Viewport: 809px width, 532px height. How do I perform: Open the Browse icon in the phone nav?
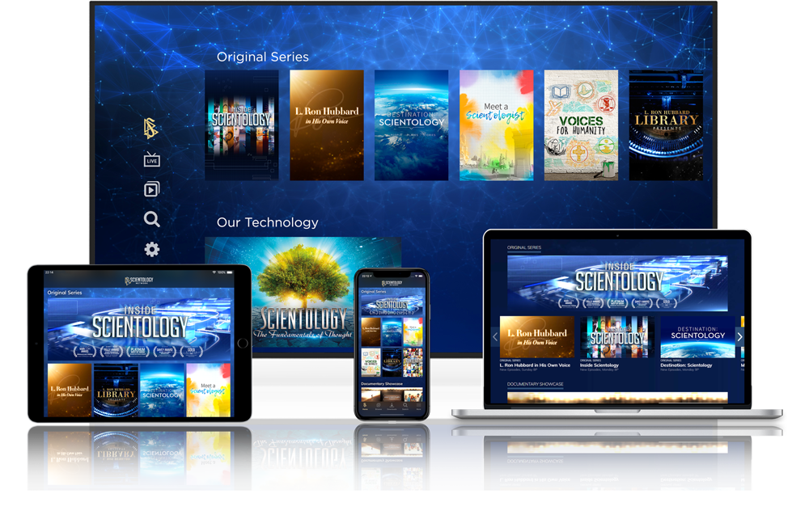379,404
